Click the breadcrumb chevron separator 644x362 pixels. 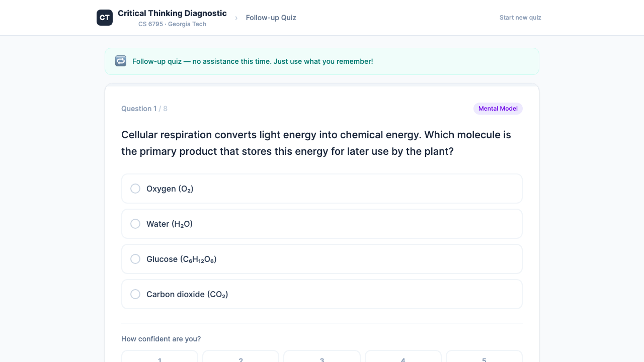[236, 18]
